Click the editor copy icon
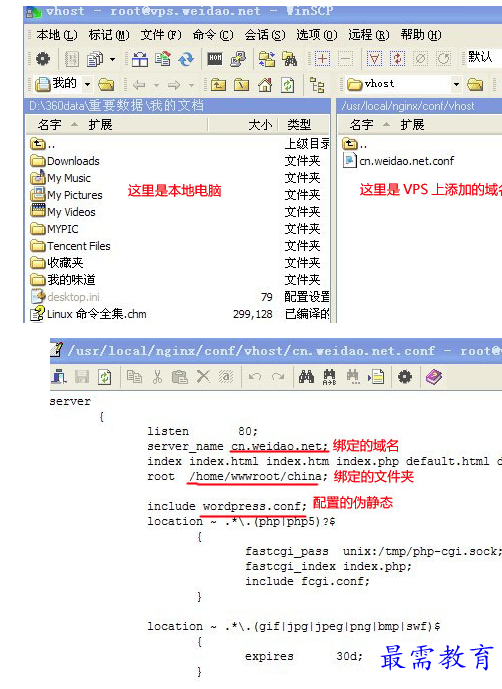The image size is (502, 689). pyautogui.click(x=134, y=377)
